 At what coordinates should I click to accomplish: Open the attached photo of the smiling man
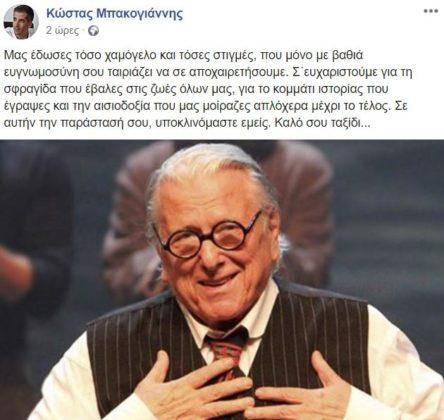pos(222,280)
